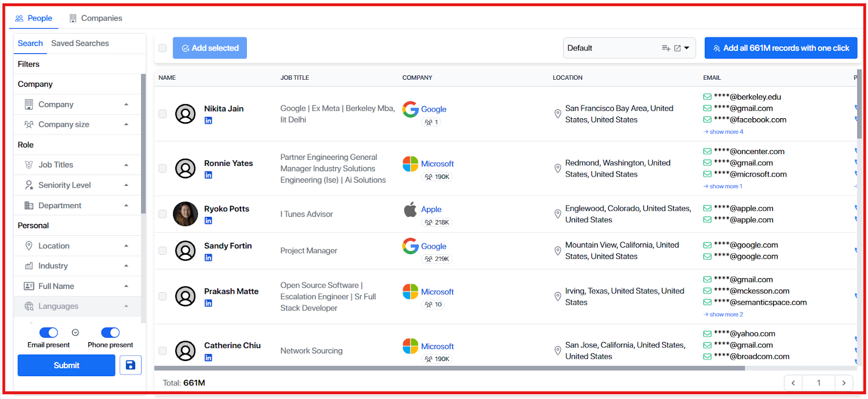Click envelope icon beside ****@berkeley.edu

coord(707,97)
